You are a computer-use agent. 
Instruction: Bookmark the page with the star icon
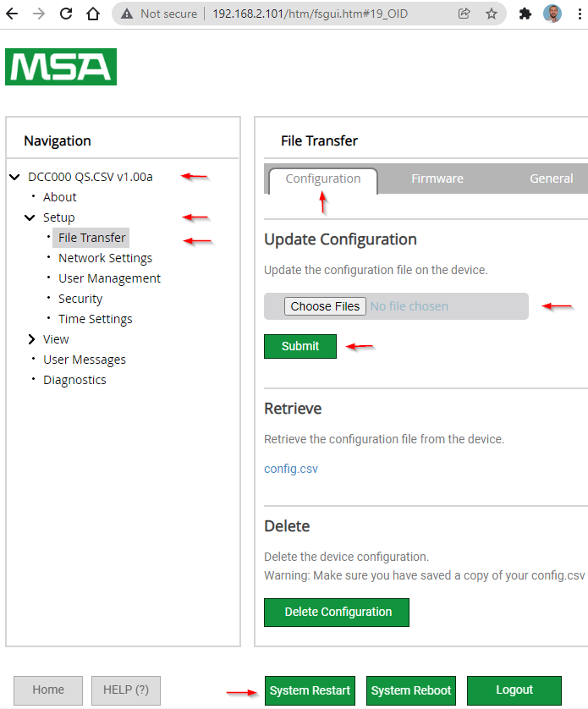tap(492, 14)
